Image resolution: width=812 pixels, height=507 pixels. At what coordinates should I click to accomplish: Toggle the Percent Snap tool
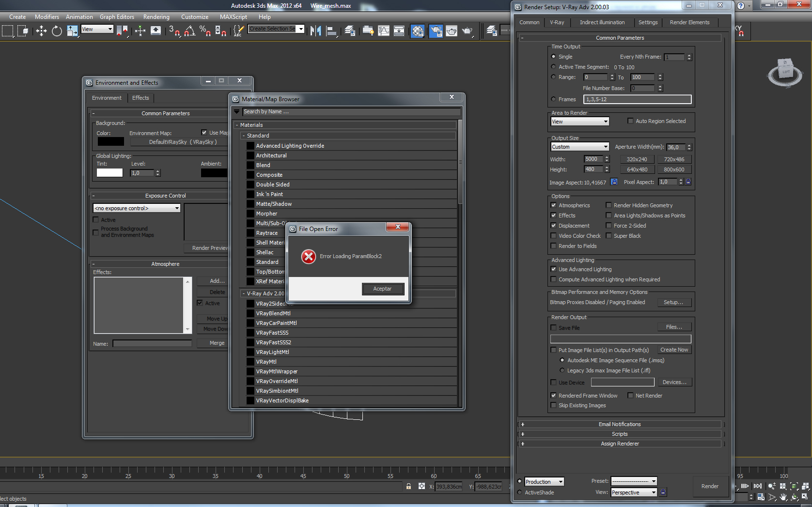point(205,31)
